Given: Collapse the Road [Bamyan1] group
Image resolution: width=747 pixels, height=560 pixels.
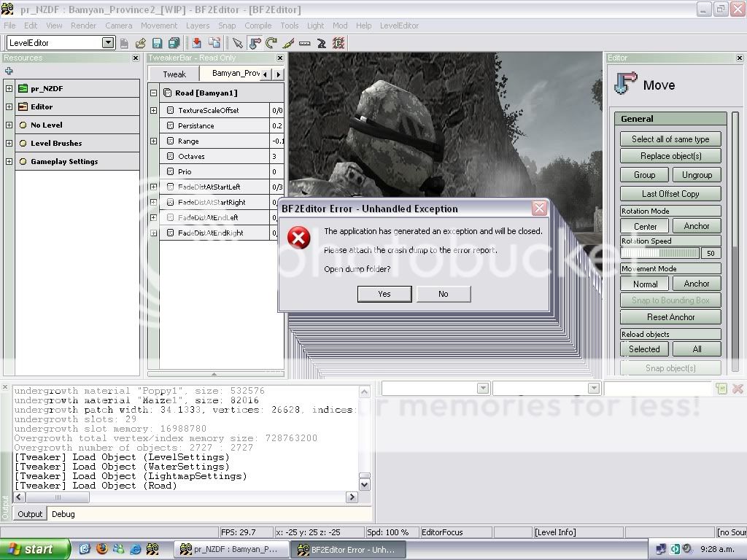Looking at the screenshot, I should tap(153, 93).
